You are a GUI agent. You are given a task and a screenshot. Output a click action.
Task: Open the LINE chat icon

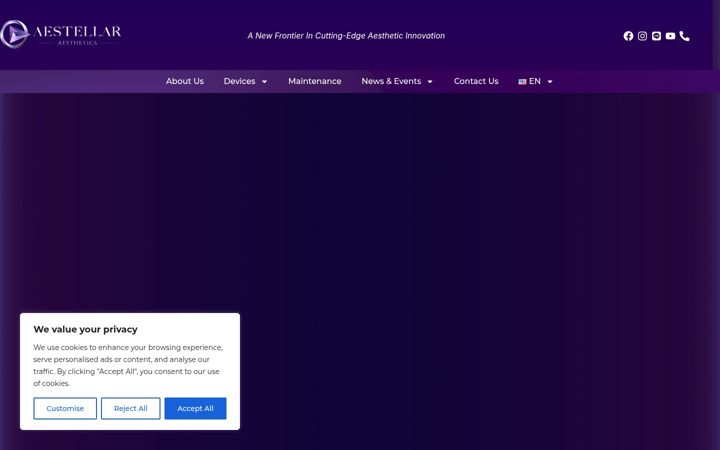[656, 36]
